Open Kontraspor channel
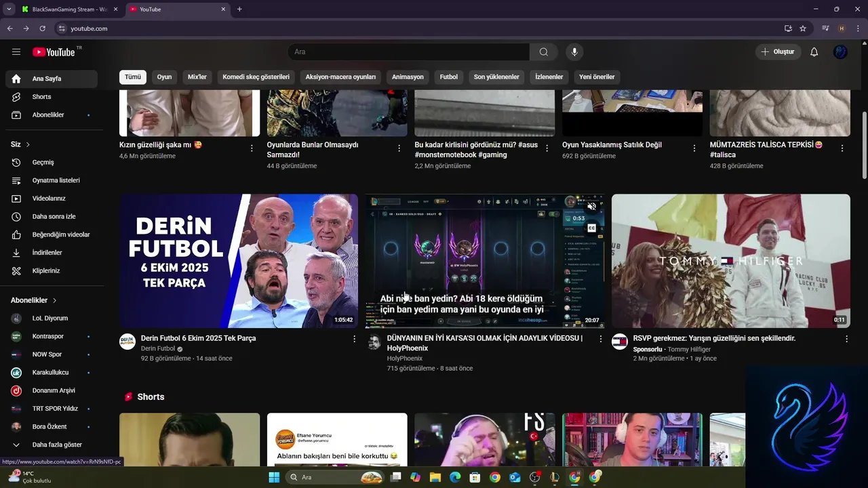This screenshot has height=488, width=868. pyautogui.click(x=52, y=336)
